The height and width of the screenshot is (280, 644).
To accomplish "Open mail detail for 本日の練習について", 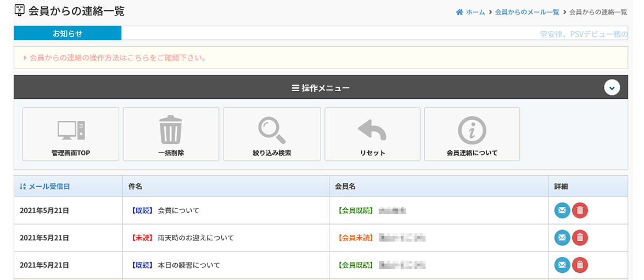I will coord(562,265).
